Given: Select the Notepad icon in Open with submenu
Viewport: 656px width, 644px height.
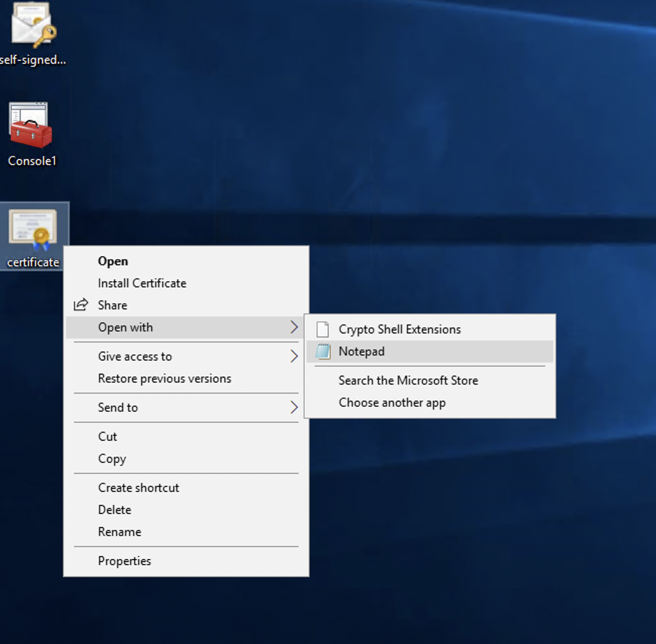Looking at the screenshot, I should point(322,351).
